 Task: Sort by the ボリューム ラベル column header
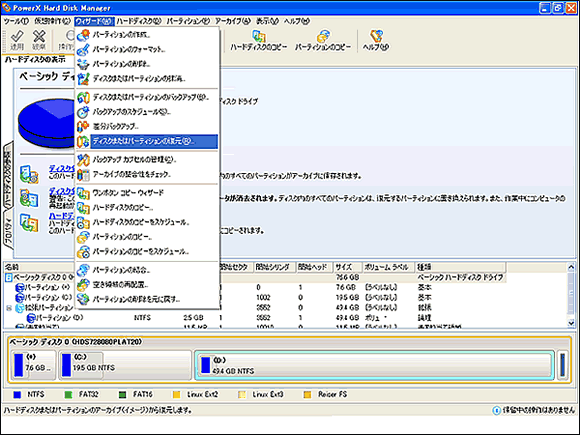point(387,267)
